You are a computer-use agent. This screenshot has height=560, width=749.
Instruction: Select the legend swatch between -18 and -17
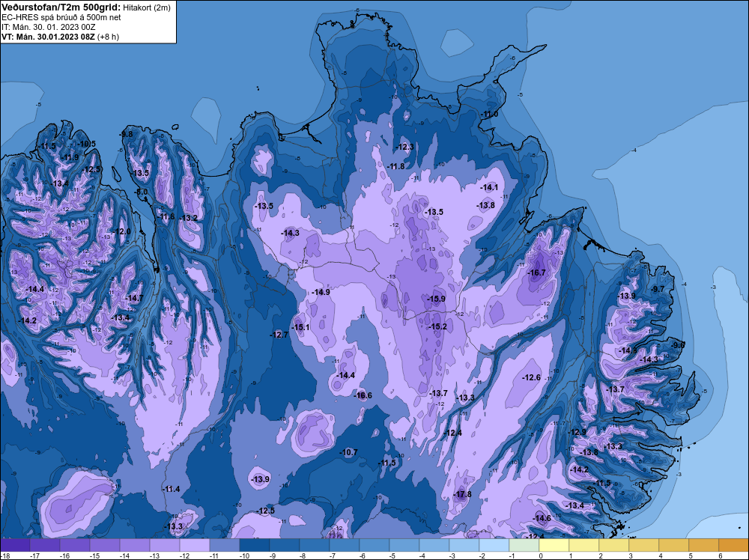(x=15, y=545)
